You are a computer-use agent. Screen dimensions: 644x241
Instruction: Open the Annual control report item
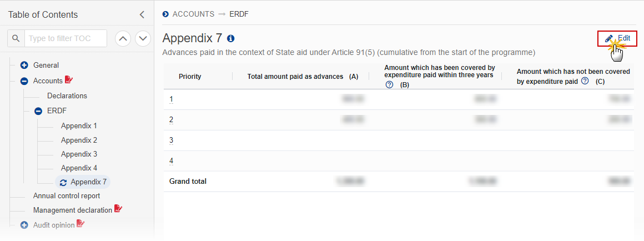click(x=67, y=196)
